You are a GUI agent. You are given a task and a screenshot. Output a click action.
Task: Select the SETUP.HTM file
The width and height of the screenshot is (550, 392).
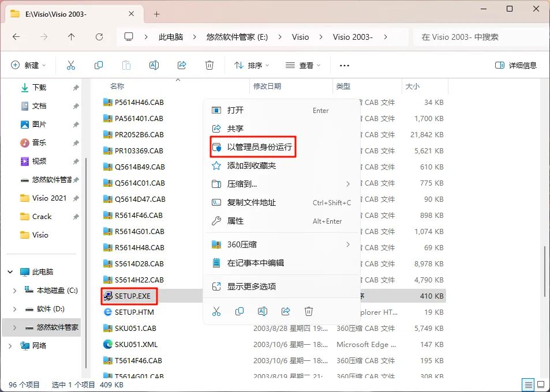(x=134, y=312)
